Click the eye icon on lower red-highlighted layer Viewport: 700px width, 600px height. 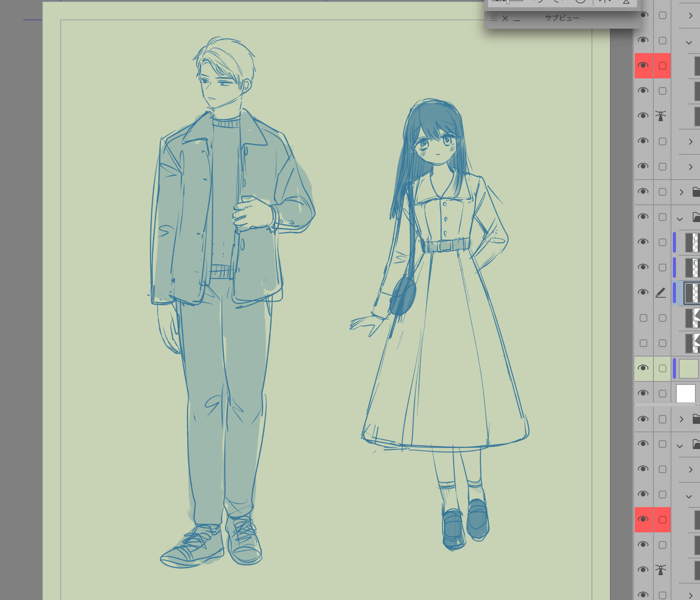643,519
